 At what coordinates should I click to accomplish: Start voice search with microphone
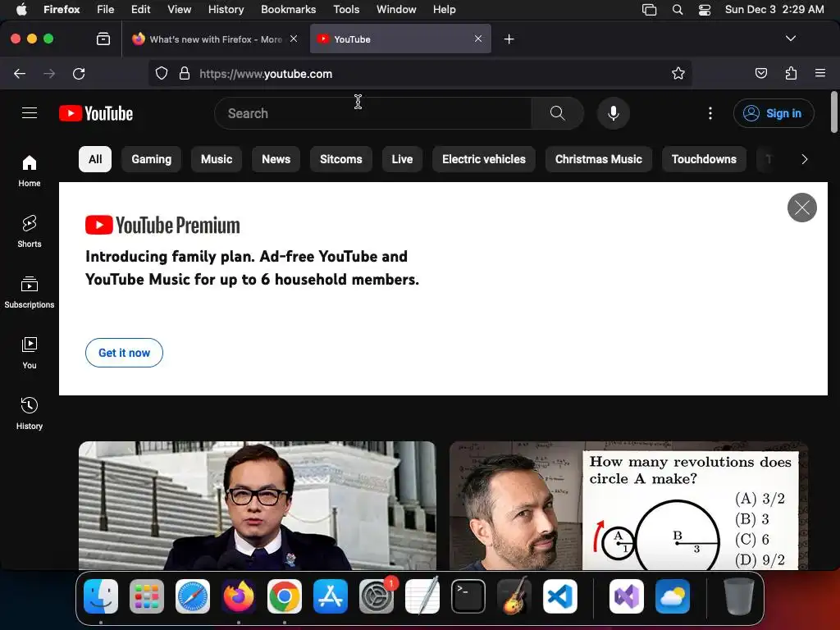pyautogui.click(x=614, y=113)
